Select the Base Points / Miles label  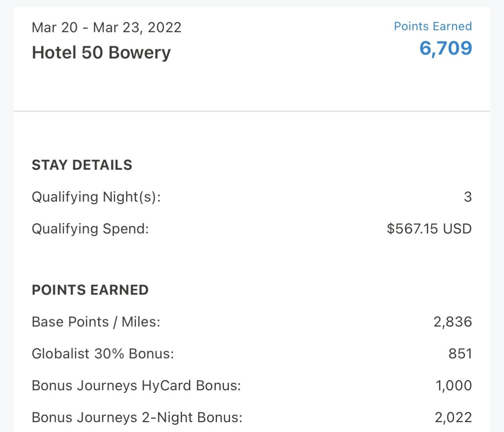tap(96, 322)
